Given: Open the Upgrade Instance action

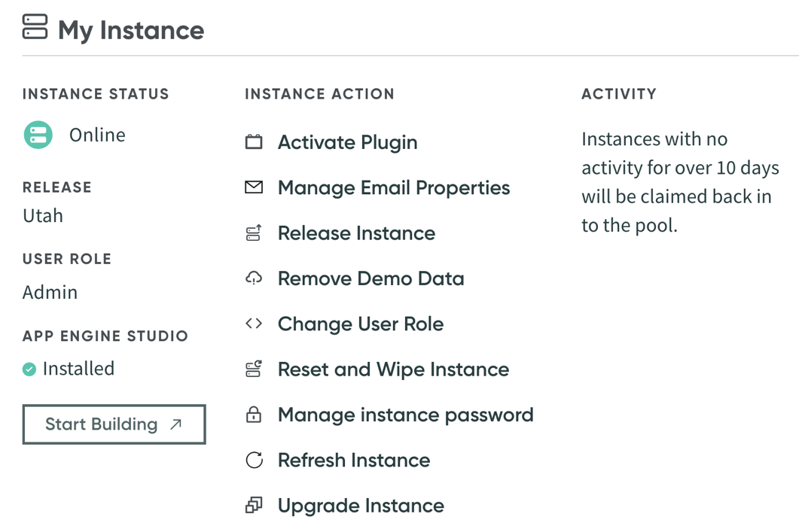Looking at the screenshot, I should pyautogui.click(x=361, y=505).
